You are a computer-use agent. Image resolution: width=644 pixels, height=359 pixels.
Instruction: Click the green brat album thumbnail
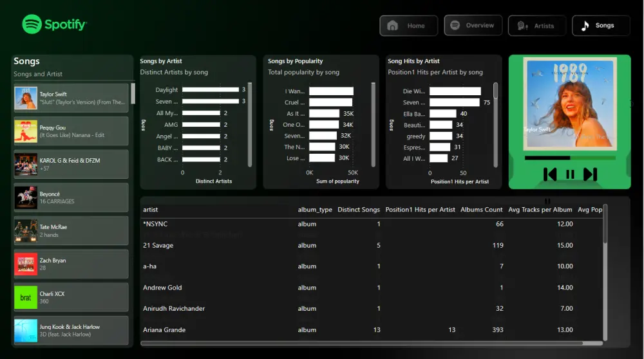[26, 297]
